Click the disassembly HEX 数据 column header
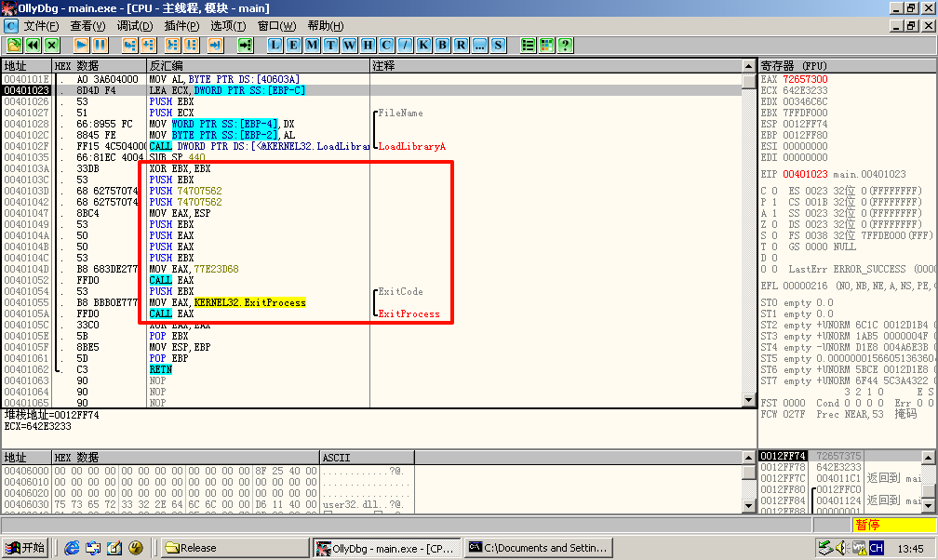Viewport: 938px width, 560px height. 100,66
